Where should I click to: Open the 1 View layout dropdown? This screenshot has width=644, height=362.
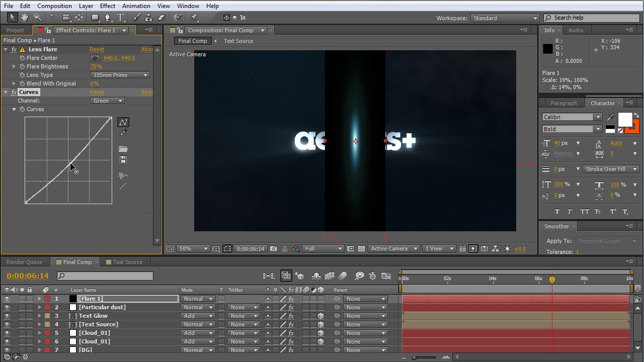[439, 248]
